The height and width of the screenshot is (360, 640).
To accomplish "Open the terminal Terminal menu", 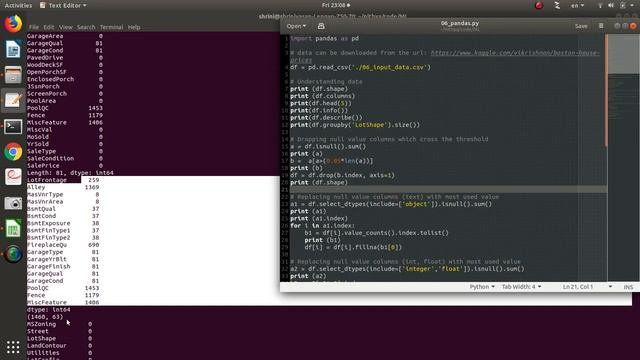I will (x=111, y=27).
